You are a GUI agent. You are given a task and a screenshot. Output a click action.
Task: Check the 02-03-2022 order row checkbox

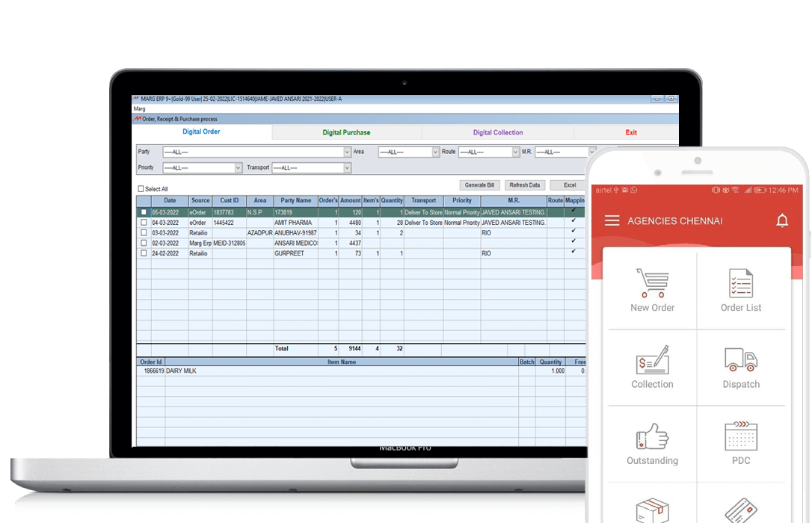(x=144, y=243)
